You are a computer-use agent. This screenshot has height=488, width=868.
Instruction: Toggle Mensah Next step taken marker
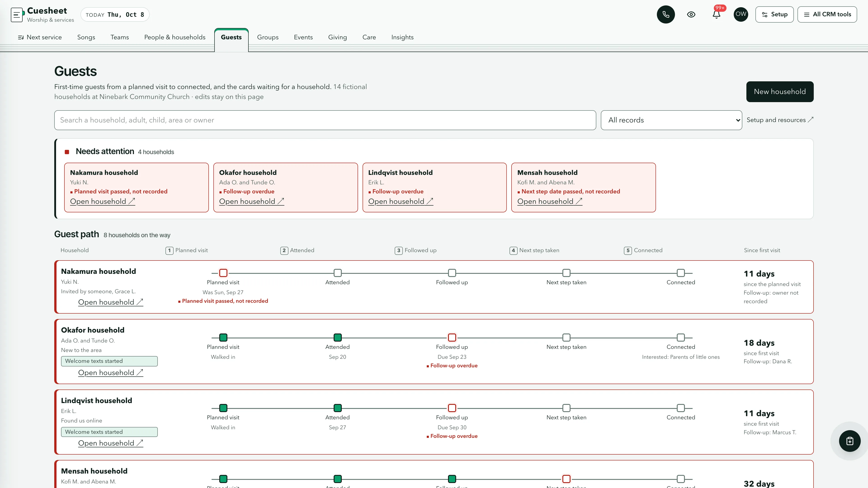pos(566,479)
